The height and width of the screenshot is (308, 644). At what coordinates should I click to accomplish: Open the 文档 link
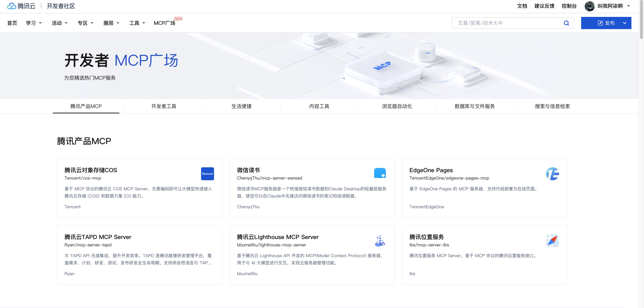[x=522, y=6]
